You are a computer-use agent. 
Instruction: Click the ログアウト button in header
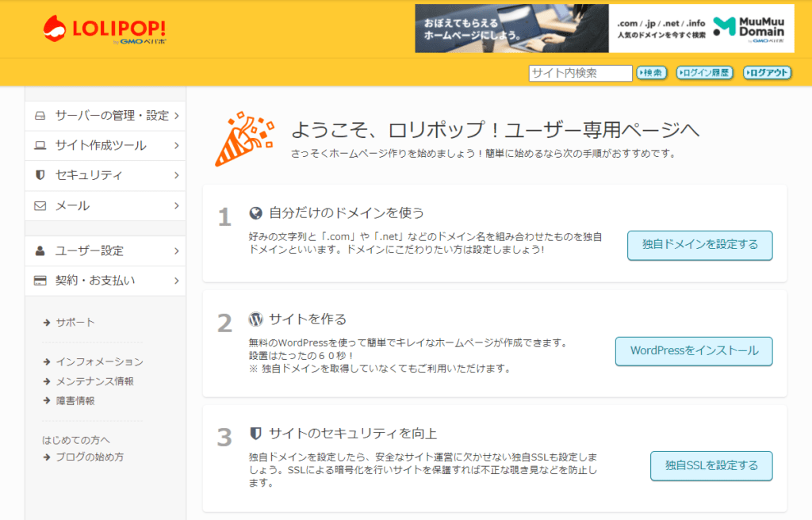tap(767, 73)
